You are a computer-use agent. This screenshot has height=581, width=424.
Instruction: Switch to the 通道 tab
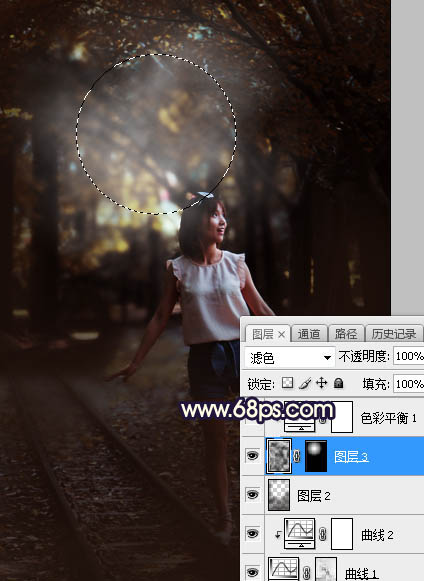(x=309, y=334)
